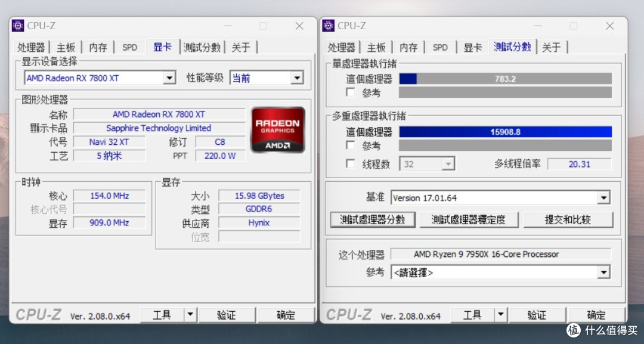Click PPT value 220.0 W
Screen dimensions: 644x344
[220, 156]
